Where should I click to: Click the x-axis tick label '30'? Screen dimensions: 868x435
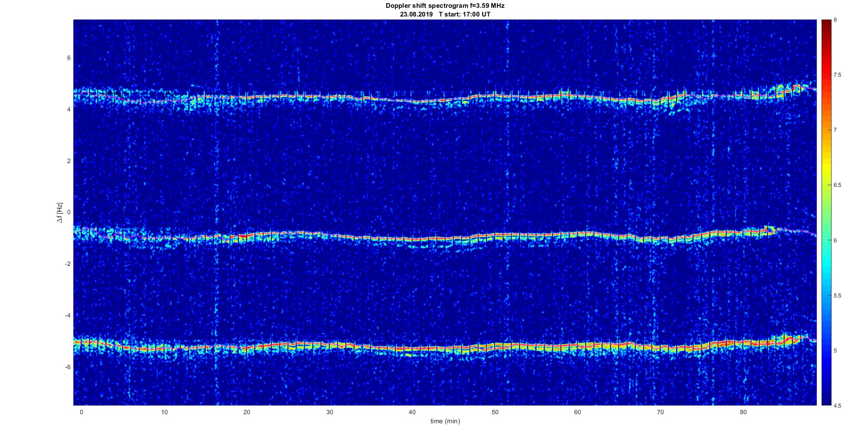click(330, 412)
